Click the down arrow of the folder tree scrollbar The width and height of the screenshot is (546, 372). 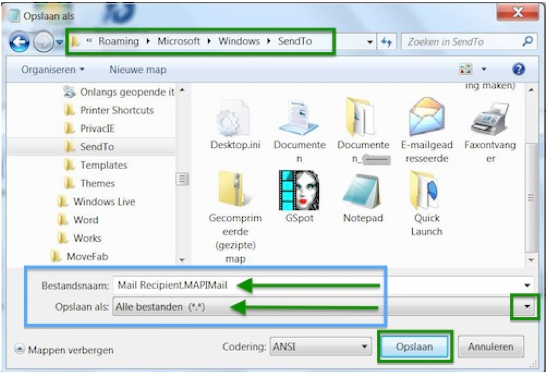(182, 260)
